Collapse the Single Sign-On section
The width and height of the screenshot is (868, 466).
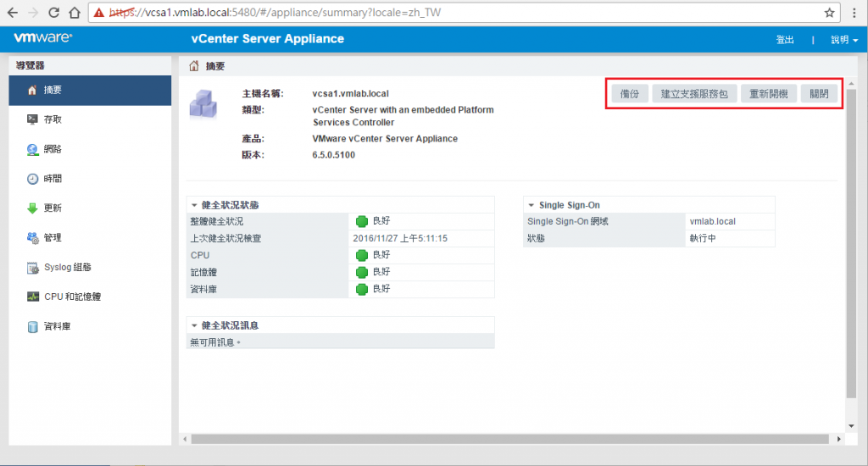531,205
